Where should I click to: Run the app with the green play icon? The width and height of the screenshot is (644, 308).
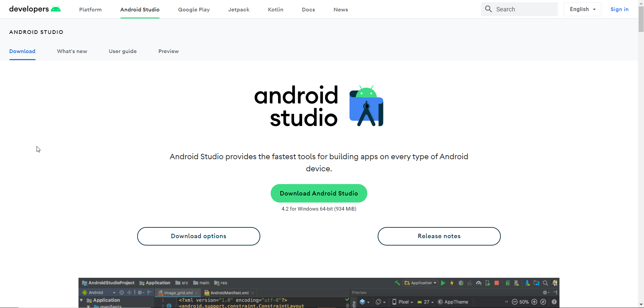tap(443, 283)
